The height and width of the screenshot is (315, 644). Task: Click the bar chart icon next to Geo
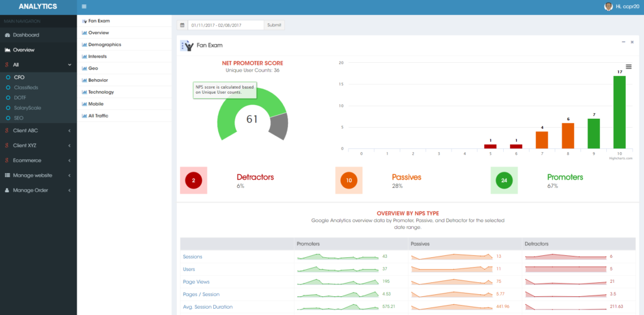pos(84,68)
